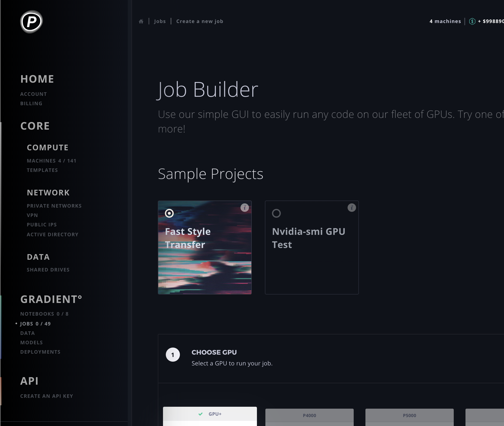Select the Fast Style Transfer radio button
504x426 pixels.
click(169, 213)
